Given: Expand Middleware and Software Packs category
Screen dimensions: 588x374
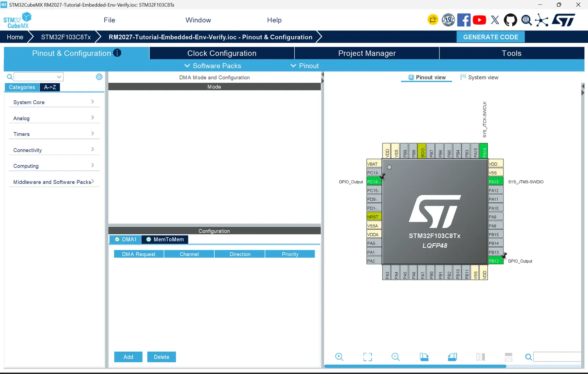Looking at the screenshot, I should (x=54, y=182).
